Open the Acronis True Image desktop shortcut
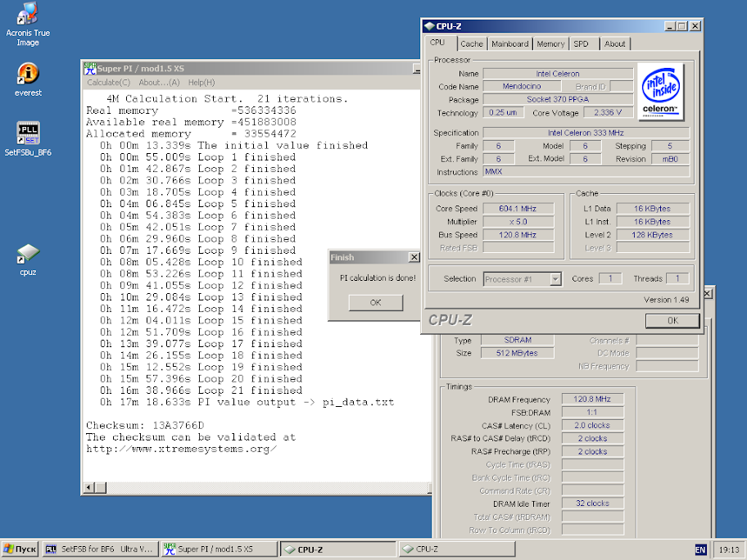The image size is (747, 560). 28,25
